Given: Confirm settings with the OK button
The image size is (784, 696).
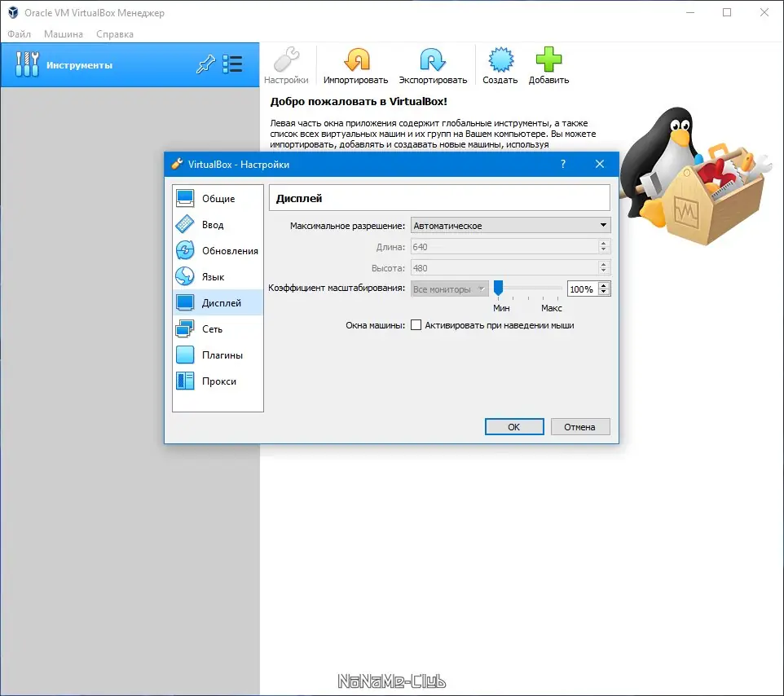Looking at the screenshot, I should click(x=514, y=427).
